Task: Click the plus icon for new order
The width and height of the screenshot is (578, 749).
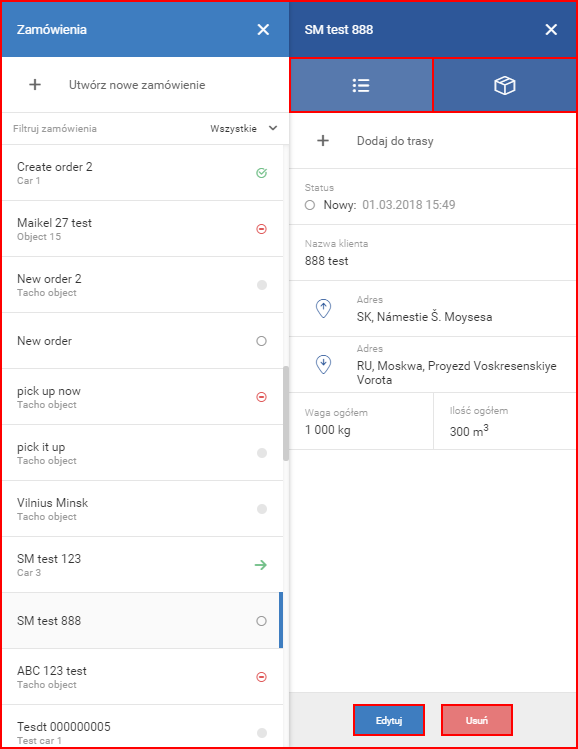Action: (35, 85)
